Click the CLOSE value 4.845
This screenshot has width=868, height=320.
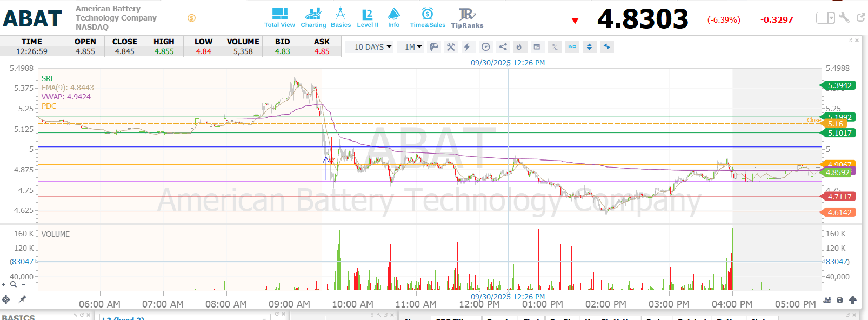click(124, 51)
